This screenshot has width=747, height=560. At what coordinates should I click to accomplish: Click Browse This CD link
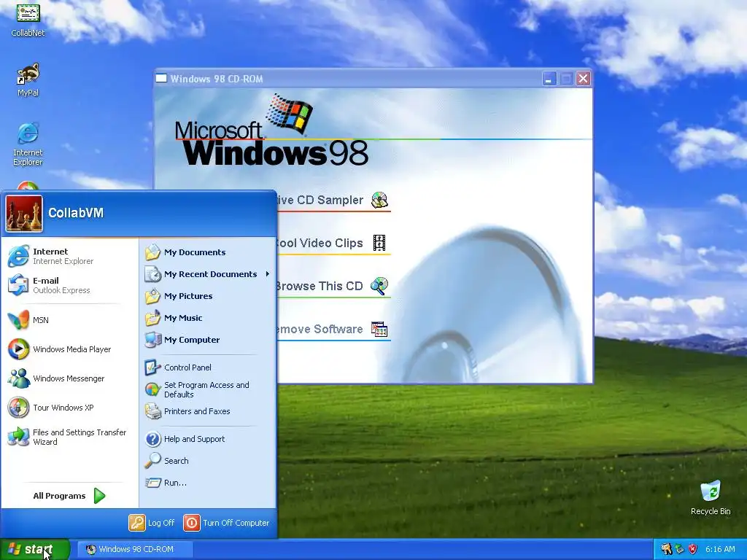pos(320,286)
